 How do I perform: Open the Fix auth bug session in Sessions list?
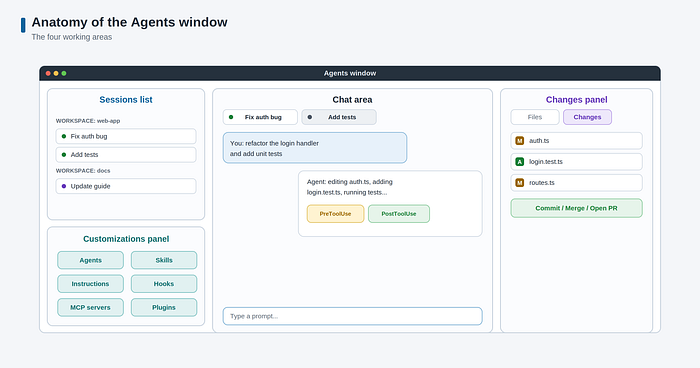point(126,136)
